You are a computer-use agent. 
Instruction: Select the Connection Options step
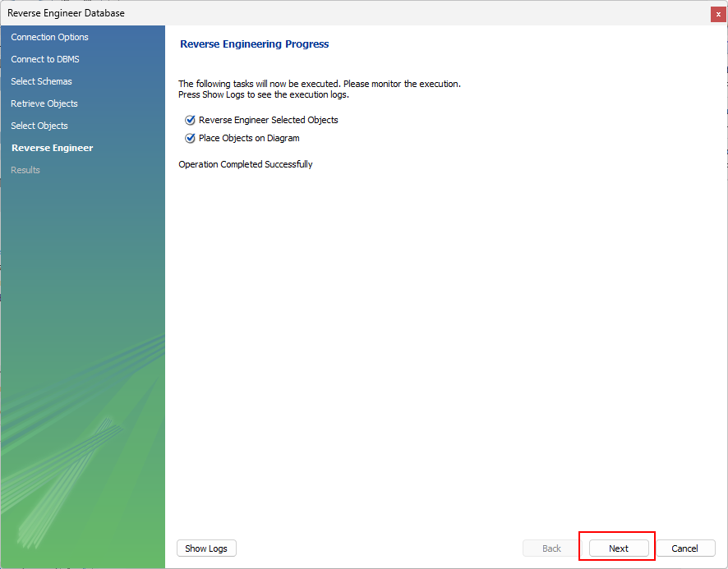(x=49, y=37)
